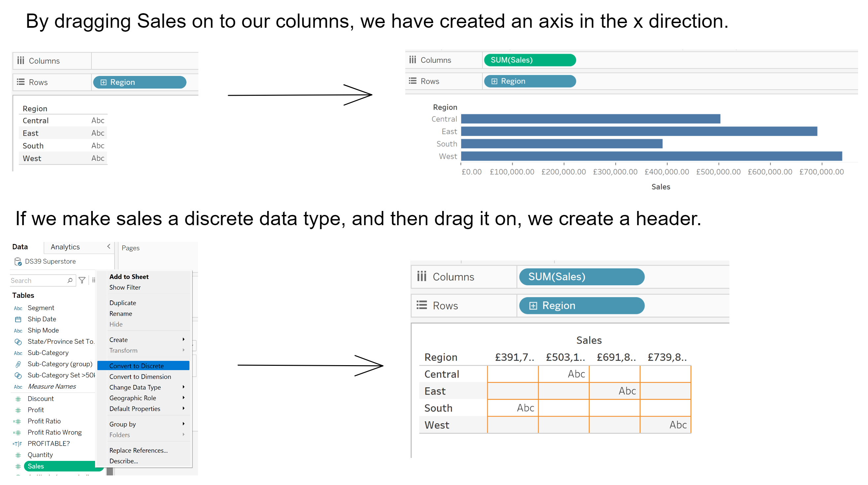This screenshot has height=485, width=868.
Task: Collapse the Data pane with the chevron
Action: click(x=109, y=247)
